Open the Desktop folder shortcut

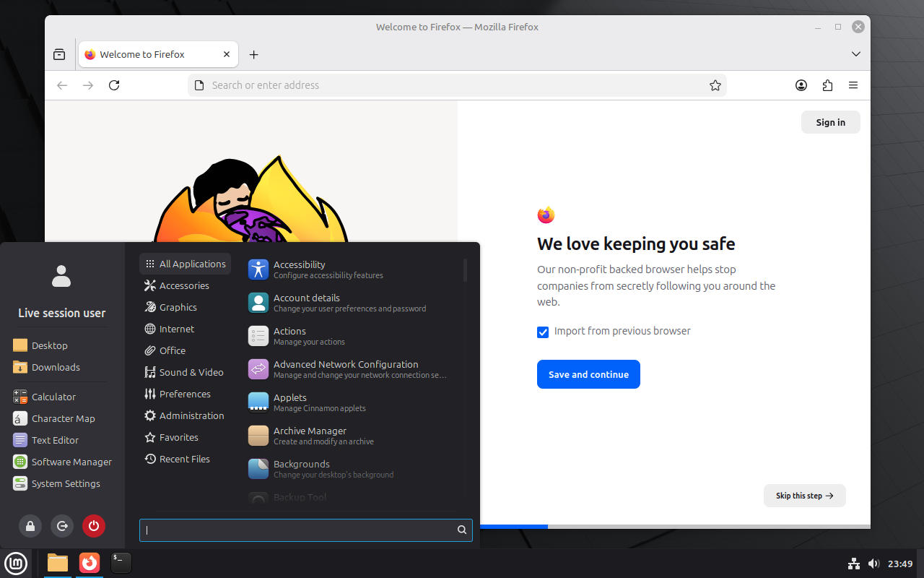point(40,345)
